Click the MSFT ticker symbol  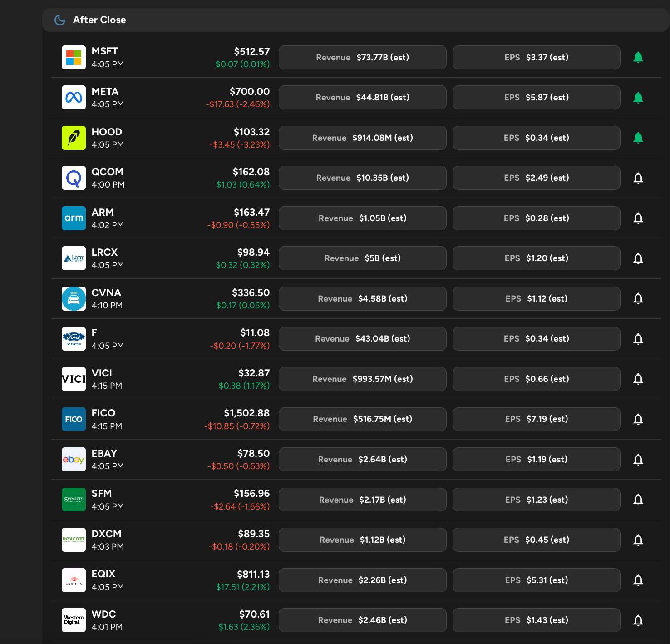coord(105,51)
